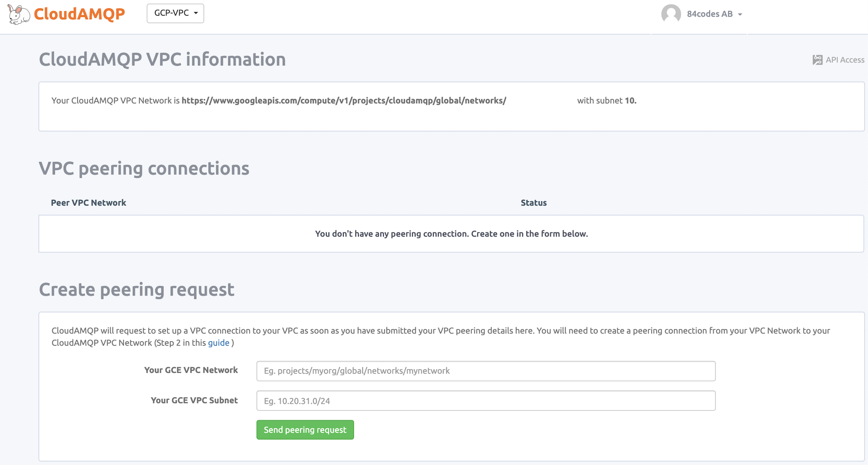868x465 pixels.
Task: Click the 'with subnet 10.' text
Action: (x=606, y=100)
